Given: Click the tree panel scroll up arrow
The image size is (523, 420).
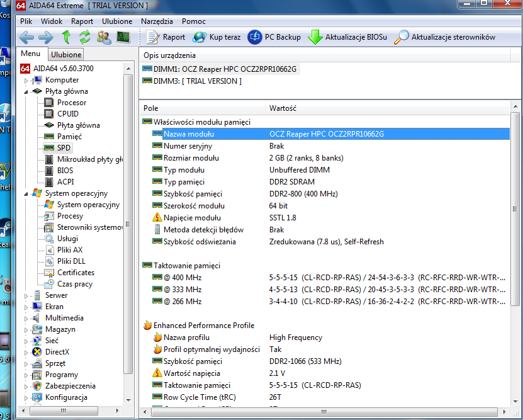Looking at the screenshot, I should tap(128, 69).
